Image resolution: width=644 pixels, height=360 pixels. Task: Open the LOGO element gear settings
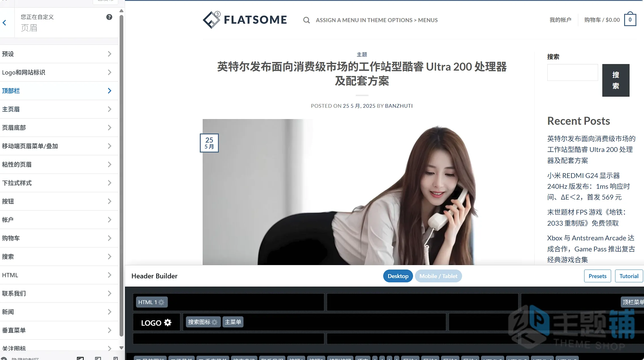[x=168, y=323]
